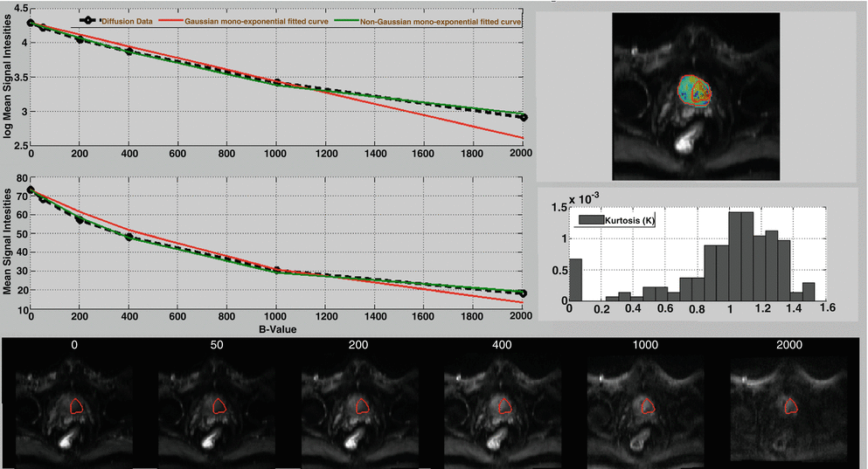The image size is (868, 469).
Task: Click the b=2000 data point in log plot
Action: [x=521, y=117]
